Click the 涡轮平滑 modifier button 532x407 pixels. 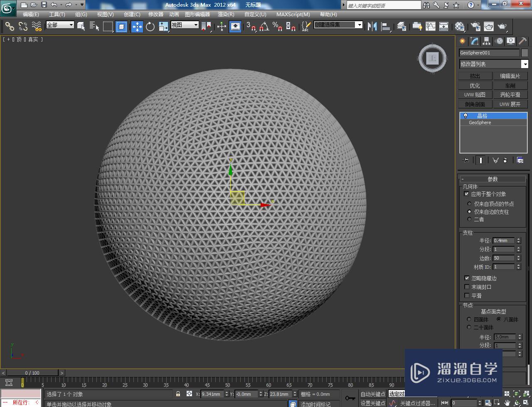coord(510,95)
